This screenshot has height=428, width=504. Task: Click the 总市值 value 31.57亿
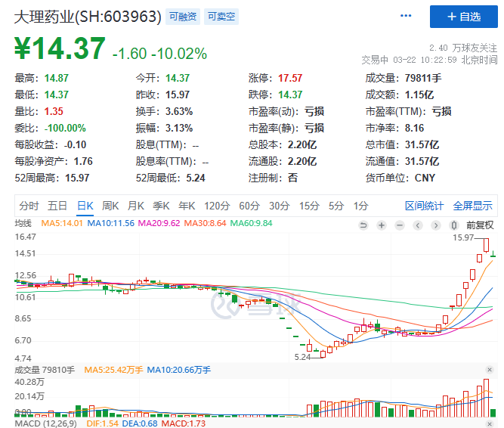pos(422,144)
